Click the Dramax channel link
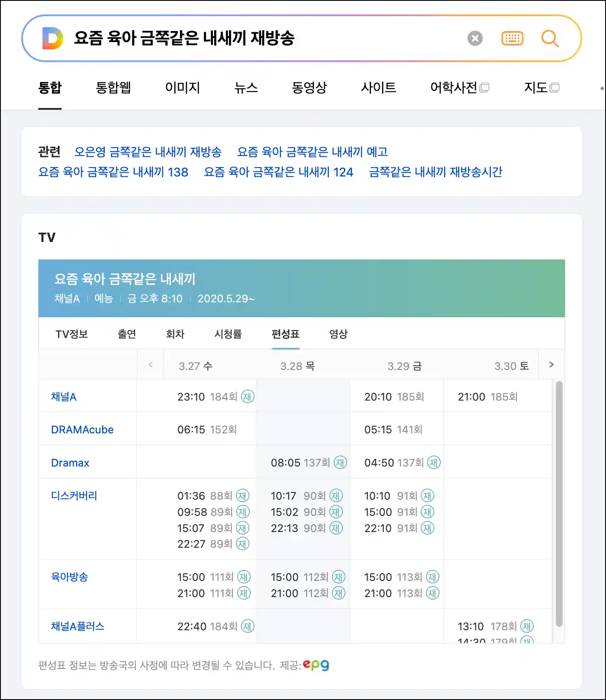Viewport: 606px width, 700px height. coord(70,463)
